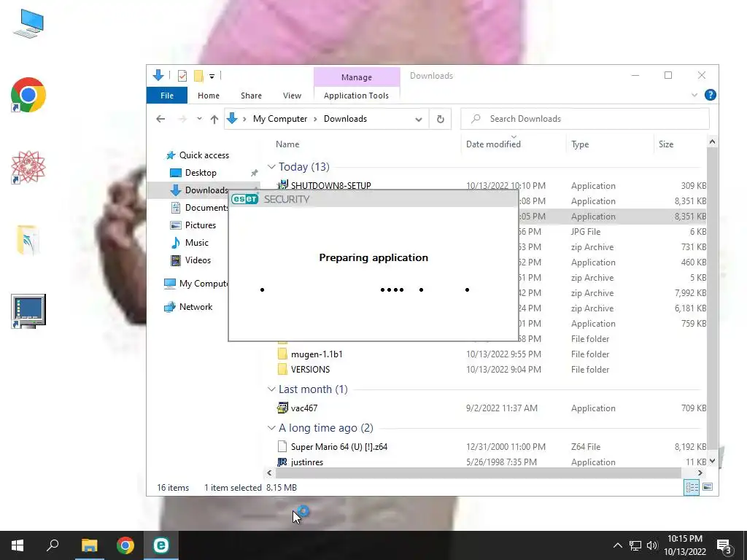Switch to Large icons view layout
Screen dimensions: 747x560
tap(708, 487)
